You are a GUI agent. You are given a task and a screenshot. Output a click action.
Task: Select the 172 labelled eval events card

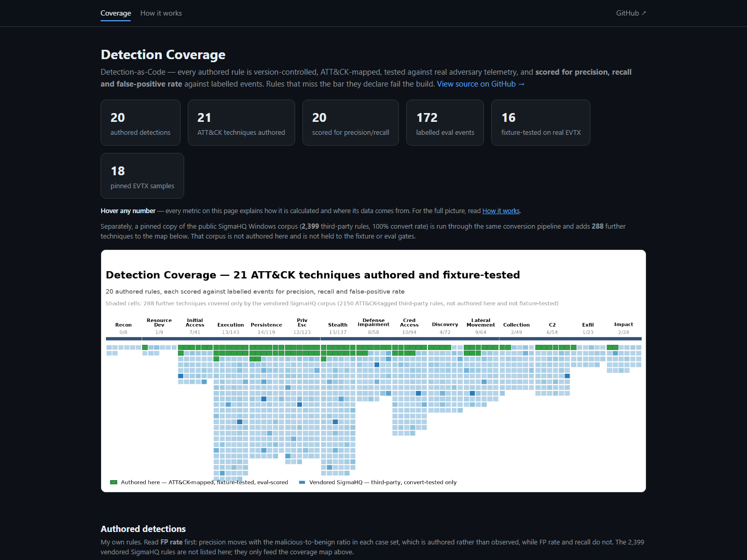(x=445, y=122)
